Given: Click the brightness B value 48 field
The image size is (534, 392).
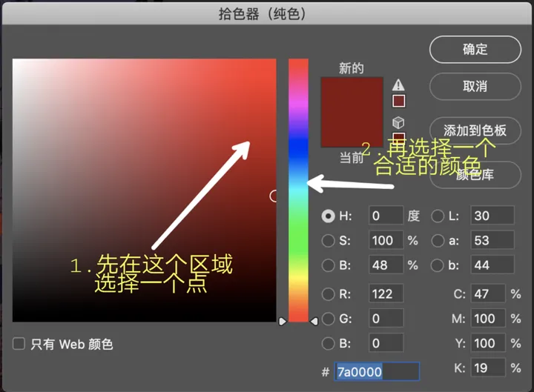Looking at the screenshot, I should [386, 265].
